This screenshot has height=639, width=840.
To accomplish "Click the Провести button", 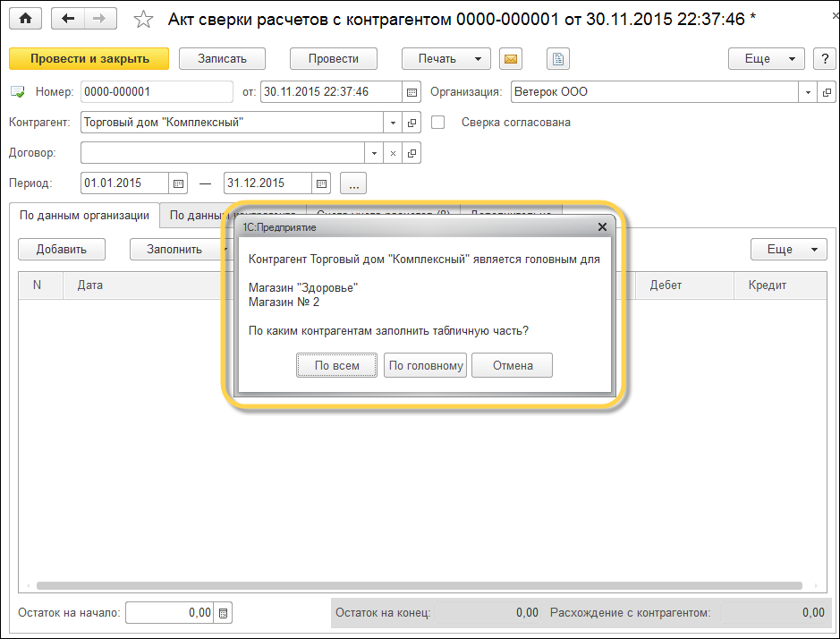I will click(333, 59).
